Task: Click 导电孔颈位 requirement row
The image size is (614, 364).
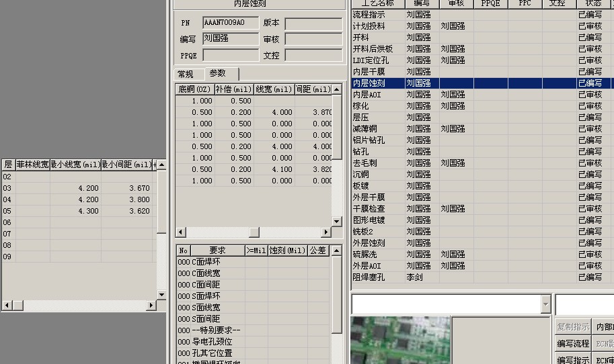Action: (x=253, y=342)
